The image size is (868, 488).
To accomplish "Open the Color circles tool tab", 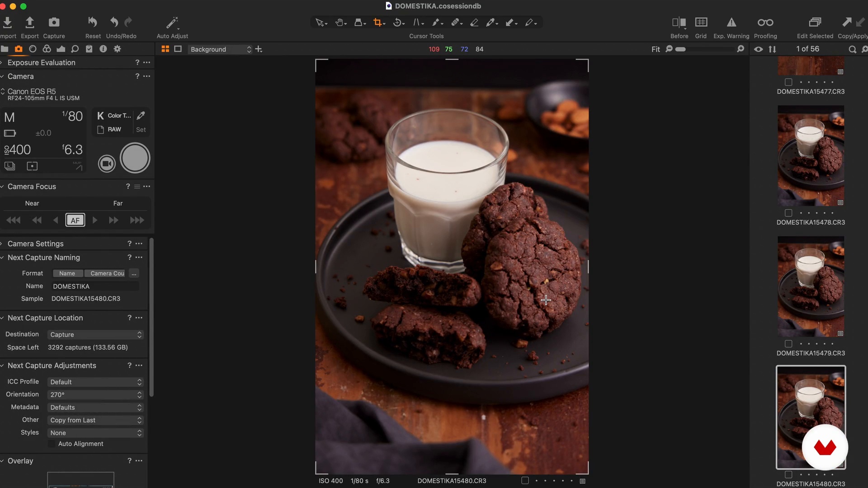I will (47, 49).
